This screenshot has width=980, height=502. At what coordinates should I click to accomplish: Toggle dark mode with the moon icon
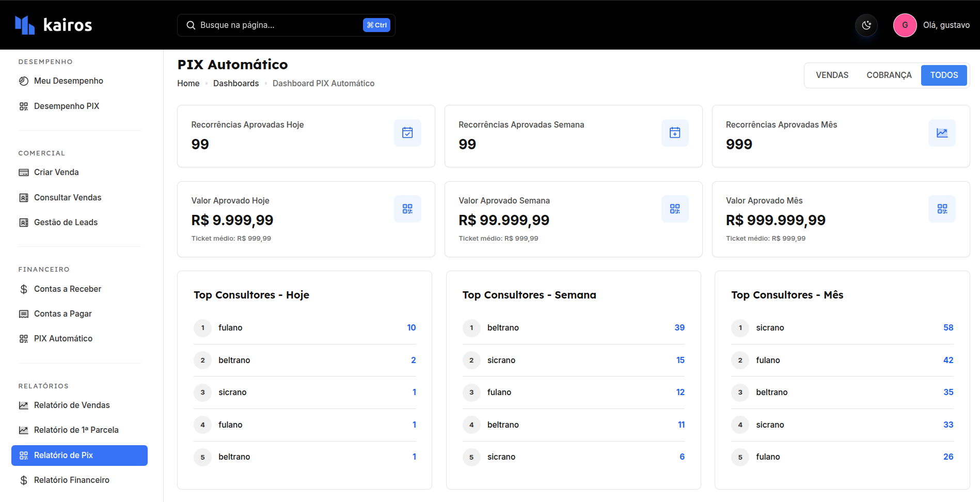point(866,25)
